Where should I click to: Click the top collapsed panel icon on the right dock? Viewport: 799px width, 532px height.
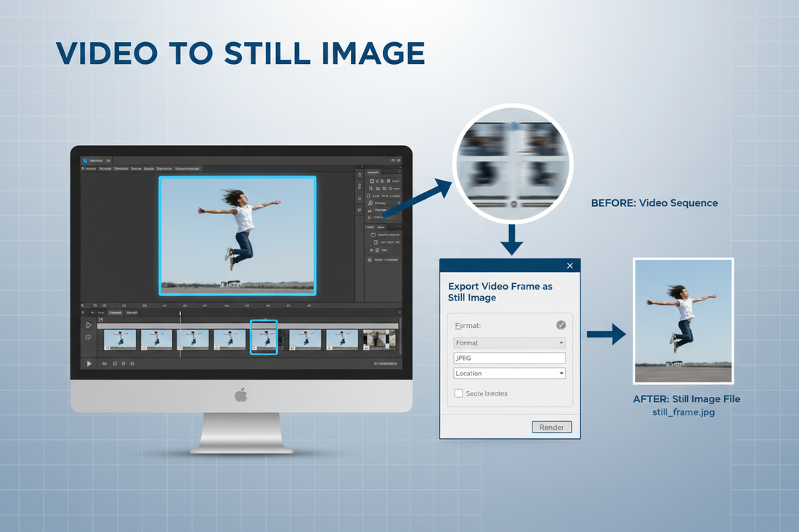[360, 175]
